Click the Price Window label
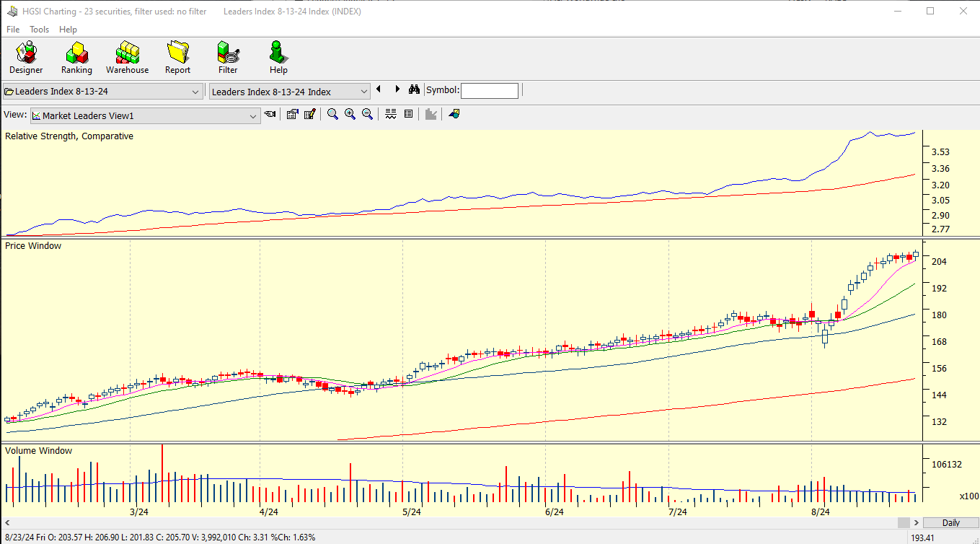 (x=33, y=246)
